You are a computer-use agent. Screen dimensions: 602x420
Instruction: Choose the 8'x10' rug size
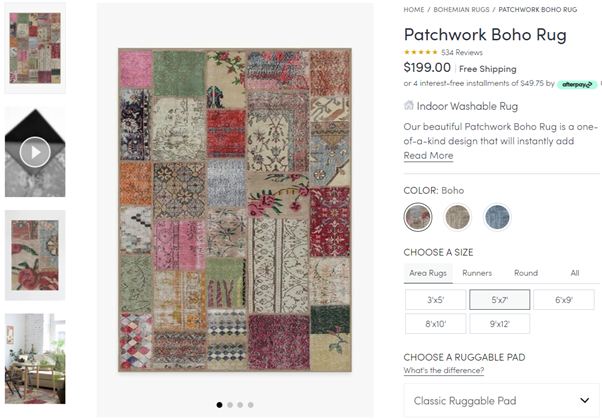point(436,324)
